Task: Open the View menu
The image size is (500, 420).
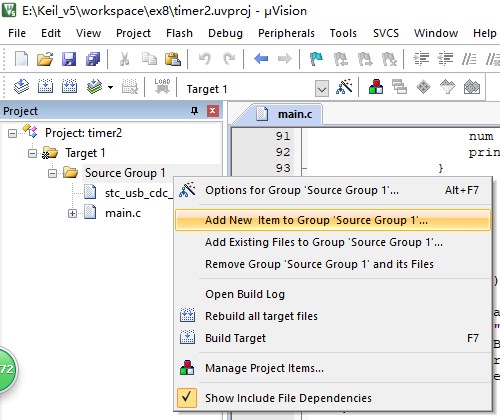Action: 88,33
